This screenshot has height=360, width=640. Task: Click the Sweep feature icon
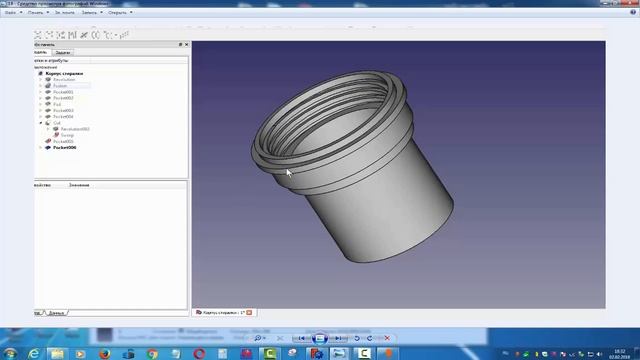coord(56,135)
